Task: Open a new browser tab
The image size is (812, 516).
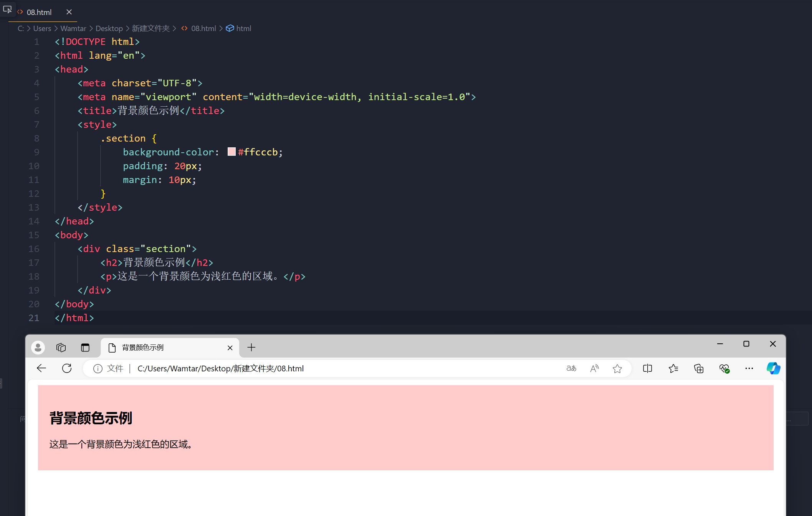Action: pos(251,348)
